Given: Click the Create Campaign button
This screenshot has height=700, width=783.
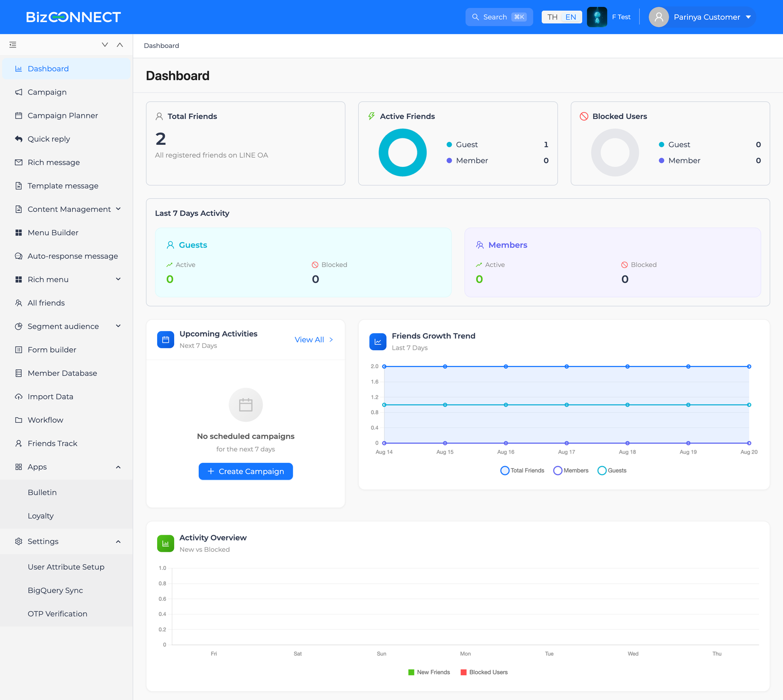Looking at the screenshot, I should tap(246, 472).
